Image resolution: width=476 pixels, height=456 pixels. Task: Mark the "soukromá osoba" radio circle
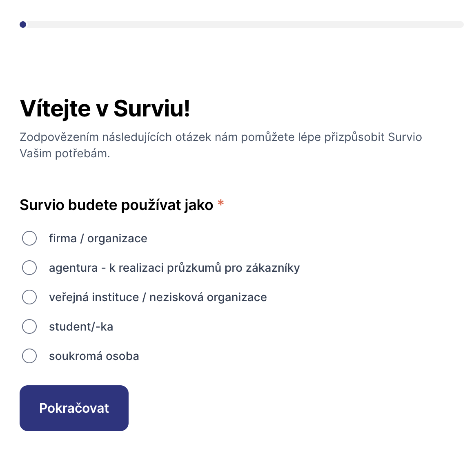(29, 356)
